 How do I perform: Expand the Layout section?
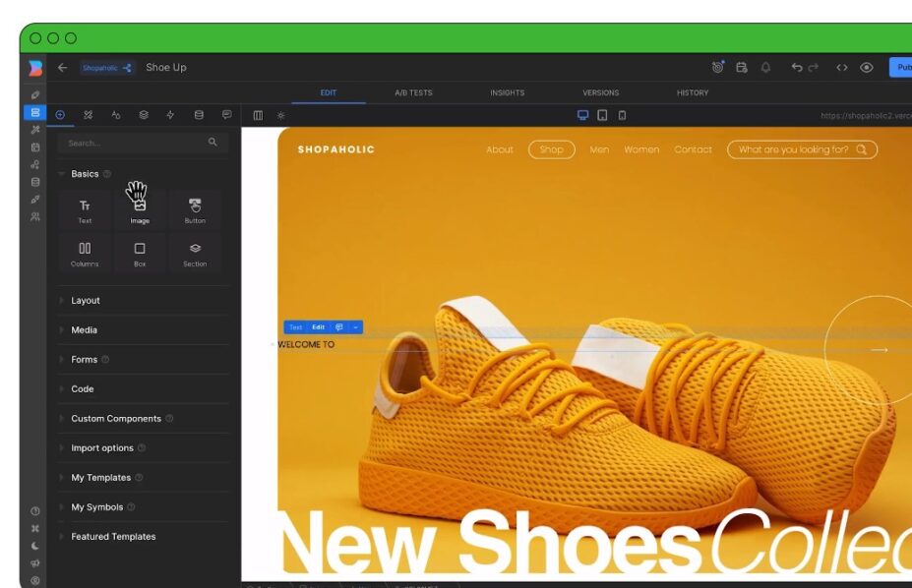[86, 301]
